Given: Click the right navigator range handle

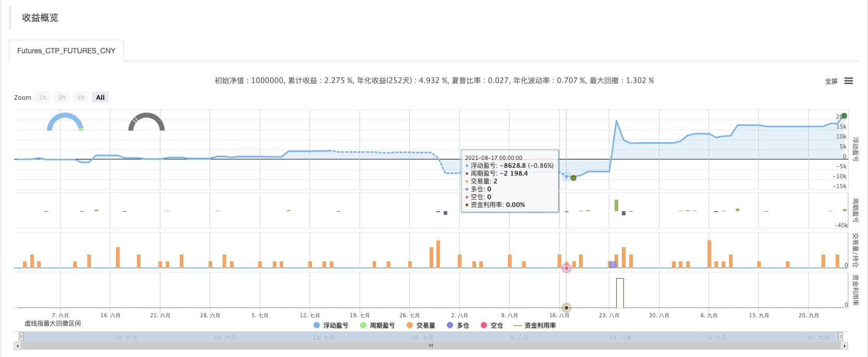Looking at the screenshot, I should click(840, 337).
